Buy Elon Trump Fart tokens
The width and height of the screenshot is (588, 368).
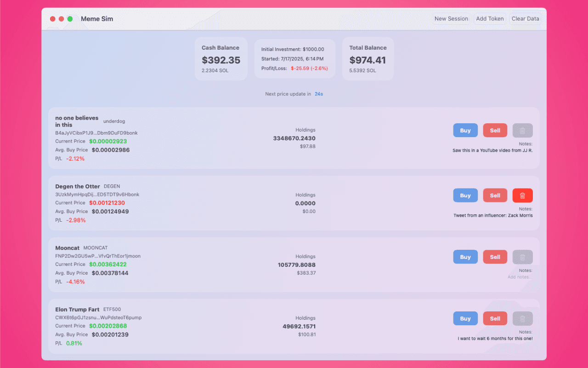465,318
